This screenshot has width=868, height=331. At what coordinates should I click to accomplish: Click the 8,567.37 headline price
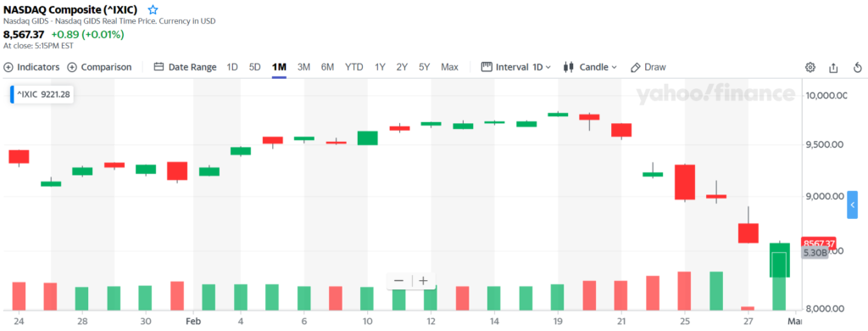click(x=24, y=35)
